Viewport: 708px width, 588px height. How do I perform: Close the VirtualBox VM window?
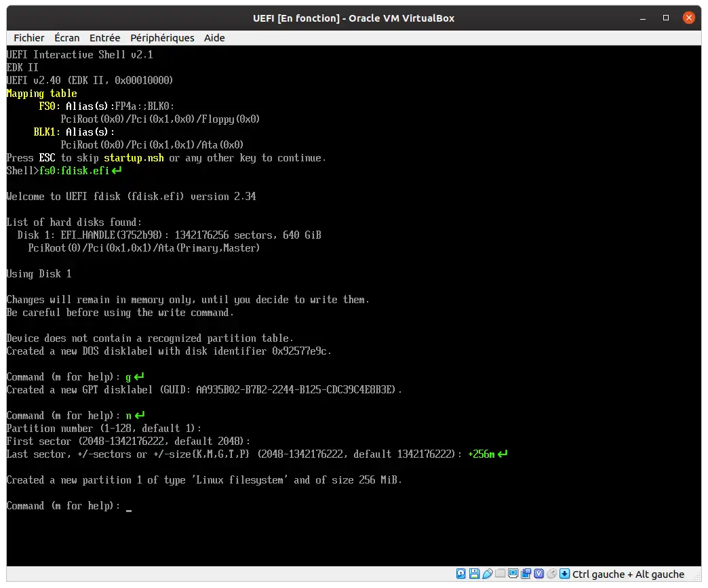[x=688, y=18]
